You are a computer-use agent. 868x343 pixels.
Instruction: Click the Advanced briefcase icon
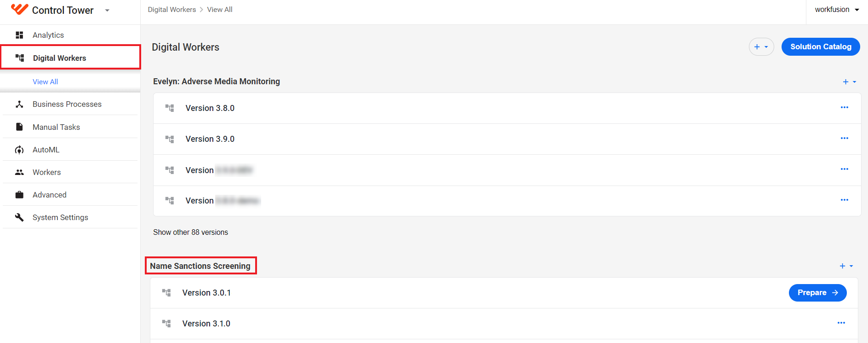tap(19, 195)
